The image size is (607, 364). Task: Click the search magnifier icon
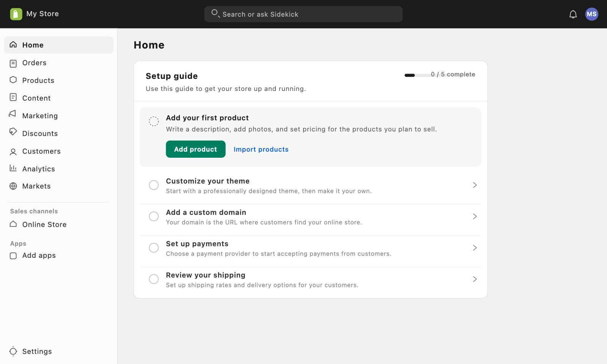(215, 14)
